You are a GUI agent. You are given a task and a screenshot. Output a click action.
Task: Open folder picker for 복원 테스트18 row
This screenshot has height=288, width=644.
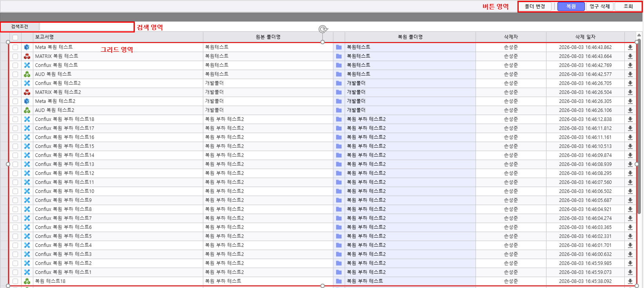pos(339,281)
